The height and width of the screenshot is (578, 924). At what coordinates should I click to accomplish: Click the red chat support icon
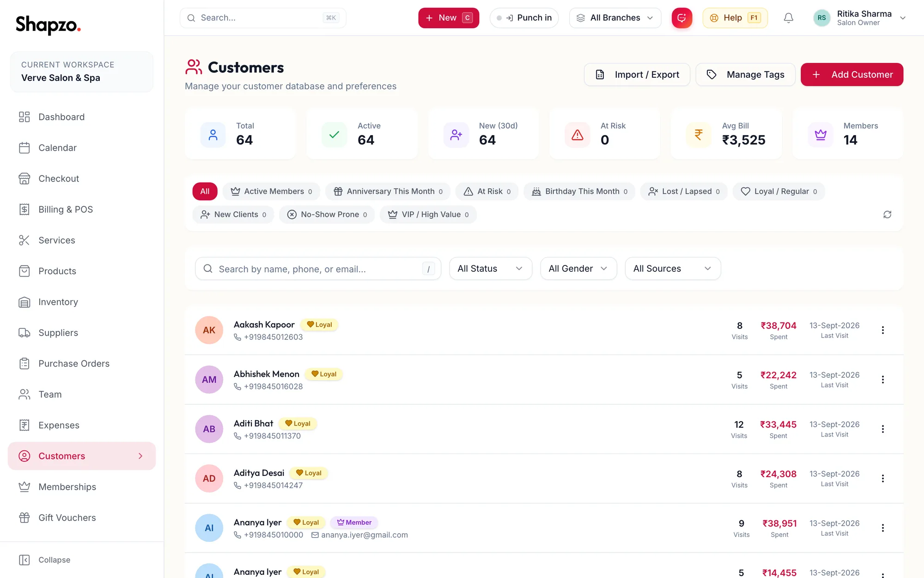pos(681,18)
